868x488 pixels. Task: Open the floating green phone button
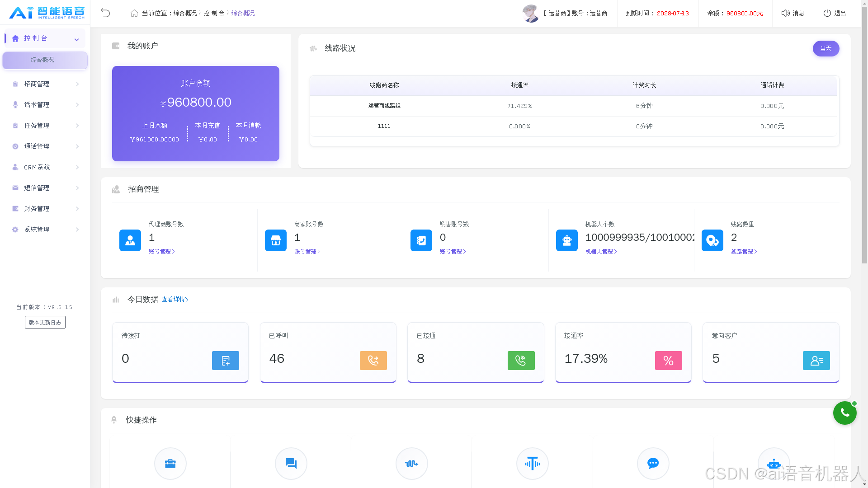(x=845, y=413)
